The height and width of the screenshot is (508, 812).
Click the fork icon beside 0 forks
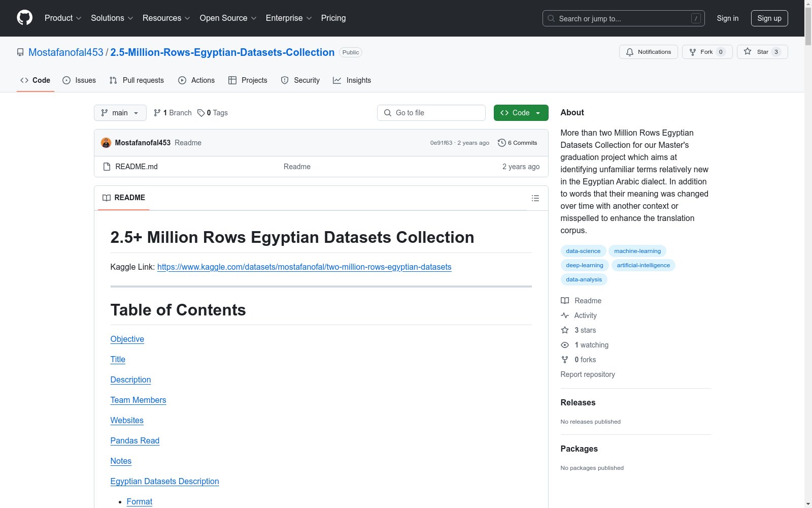coord(565,360)
